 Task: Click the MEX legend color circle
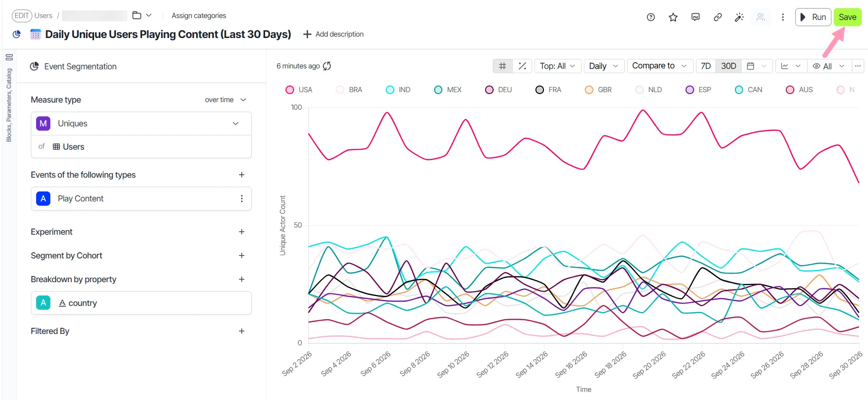tap(438, 90)
